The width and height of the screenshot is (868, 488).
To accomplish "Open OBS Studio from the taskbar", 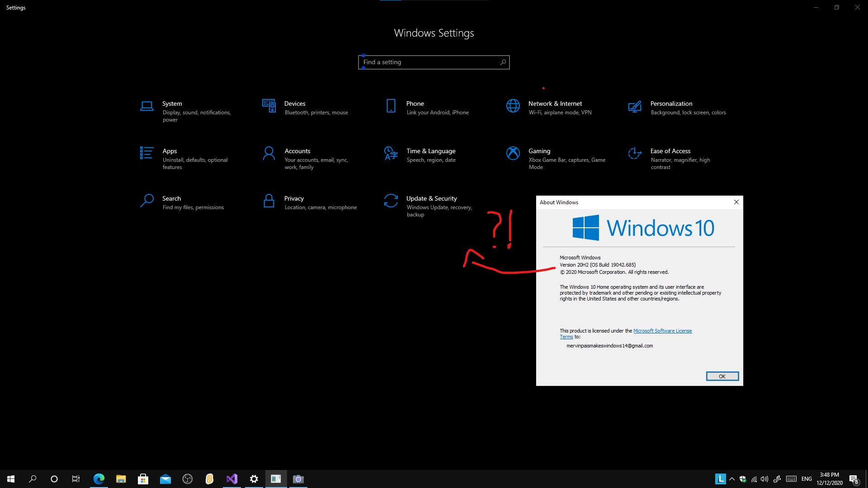I will point(187,479).
